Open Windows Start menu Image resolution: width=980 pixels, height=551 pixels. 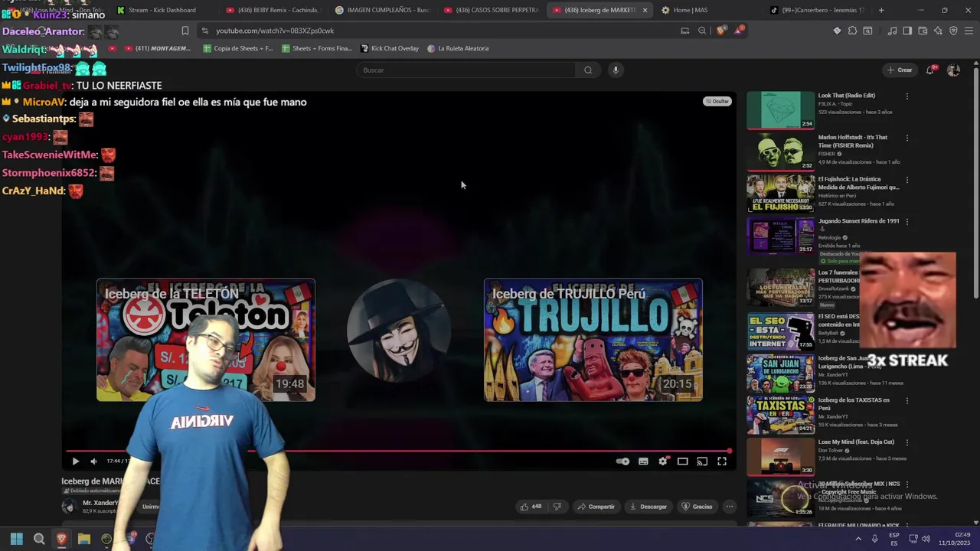tap(17, 539)
